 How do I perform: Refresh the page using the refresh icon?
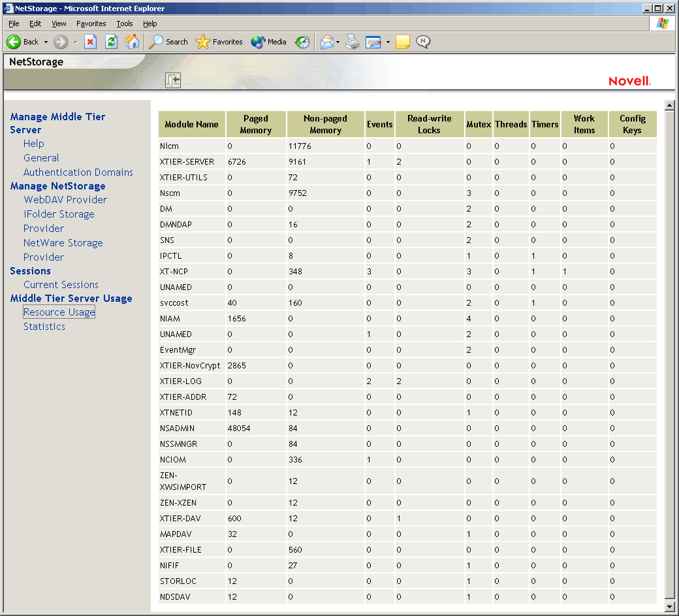coord(111,42)
